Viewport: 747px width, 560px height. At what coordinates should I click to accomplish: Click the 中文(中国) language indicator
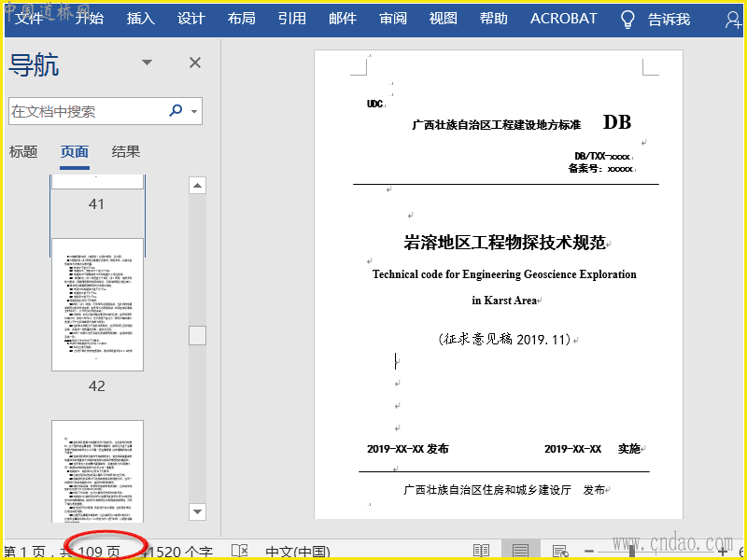[x=298, y=553]
